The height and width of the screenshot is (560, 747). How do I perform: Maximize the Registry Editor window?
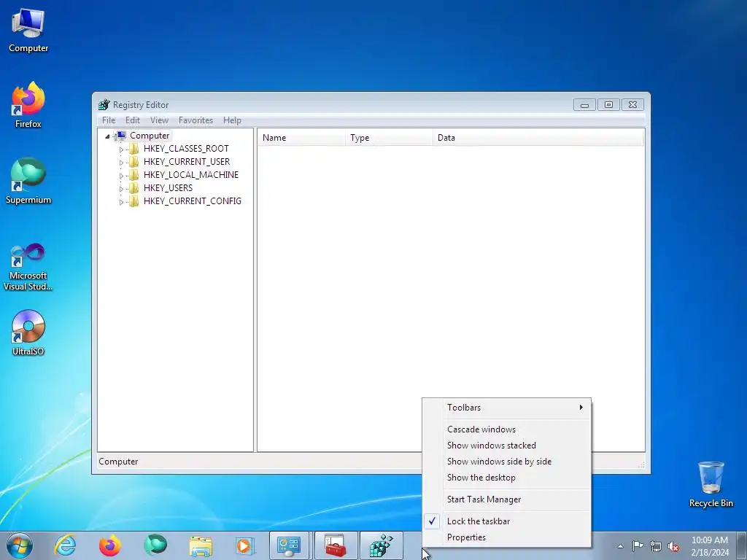[x=608, y=105]
